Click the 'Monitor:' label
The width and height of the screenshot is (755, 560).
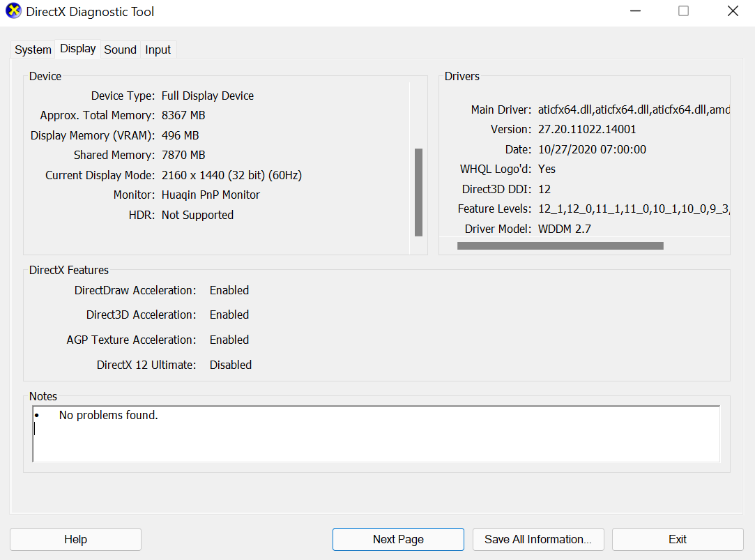pos(134,195)
